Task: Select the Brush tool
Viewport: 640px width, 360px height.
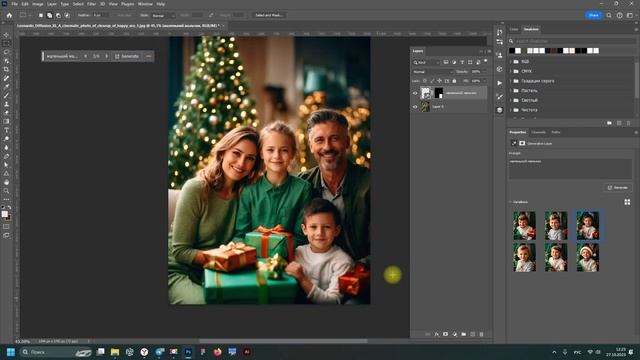Action: coord(6,96)
